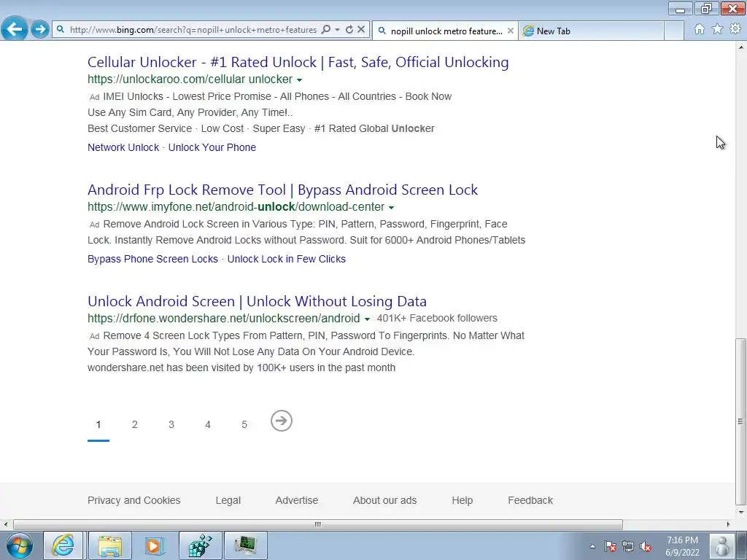Open Windows Explorer folder taskbar icon
747x560 pixels.
point(109,545)
